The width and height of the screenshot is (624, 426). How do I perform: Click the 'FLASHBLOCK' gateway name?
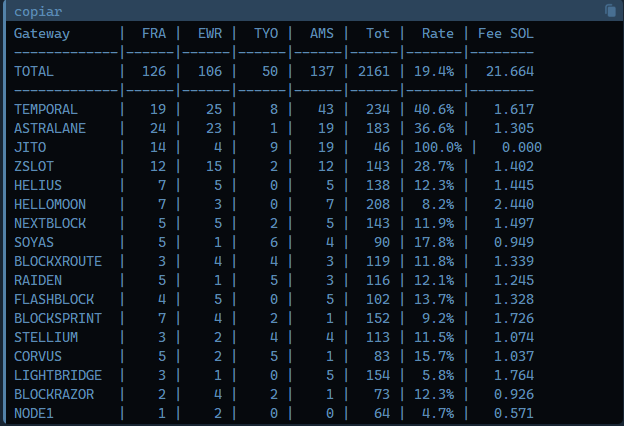(54, 299)
